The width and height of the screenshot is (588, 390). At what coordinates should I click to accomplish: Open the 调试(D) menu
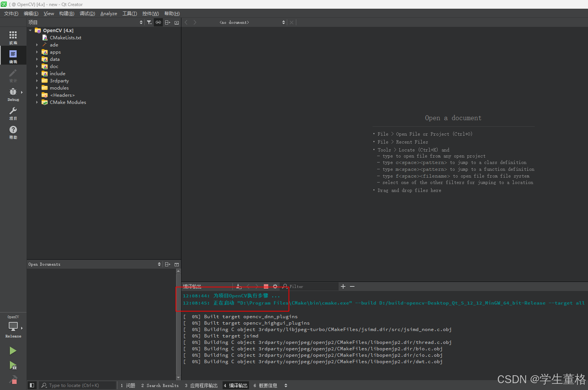coord(87,14)
